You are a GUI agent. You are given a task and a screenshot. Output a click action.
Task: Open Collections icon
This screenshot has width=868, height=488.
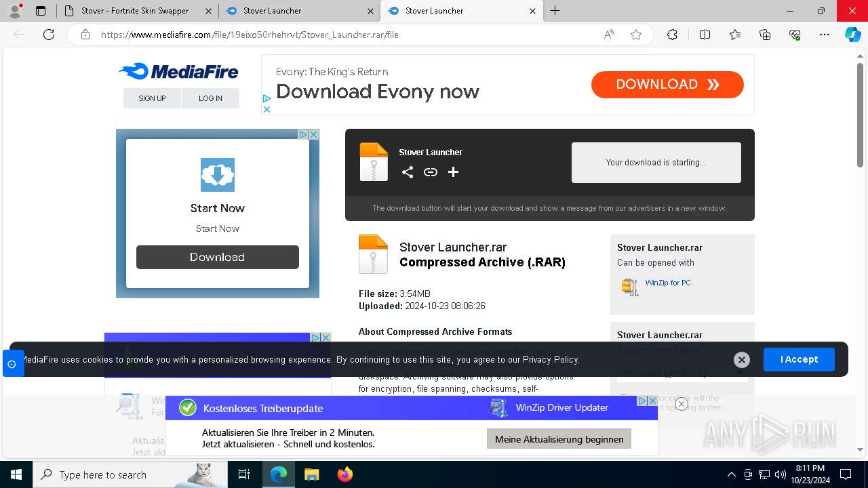765,35
